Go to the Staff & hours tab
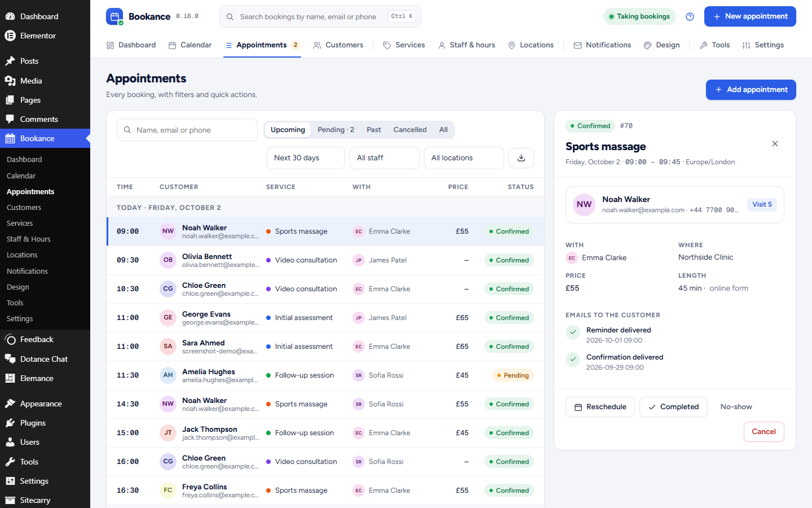Screen dimensions: 812x508 [466, 45]
